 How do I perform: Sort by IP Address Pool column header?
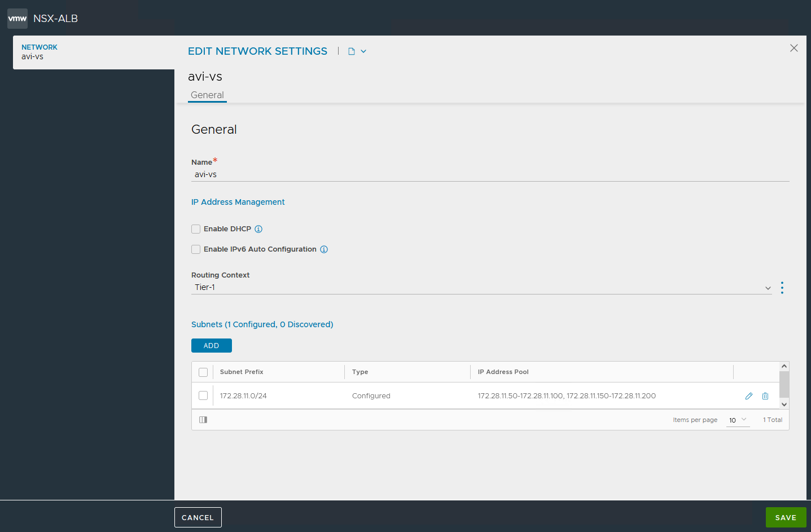point(503,372)
